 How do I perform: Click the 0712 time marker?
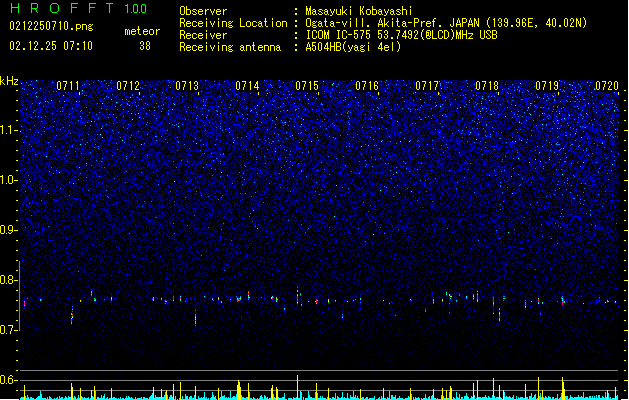pos(128,86)
